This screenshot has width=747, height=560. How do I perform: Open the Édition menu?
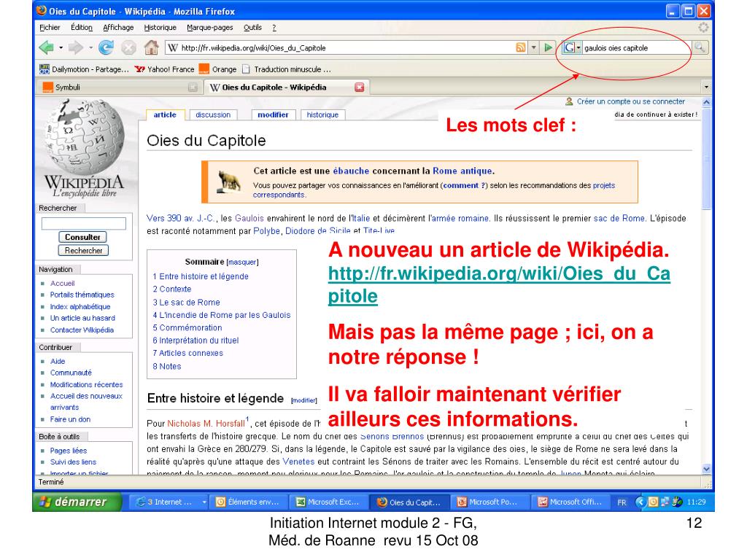pos(82,28)
